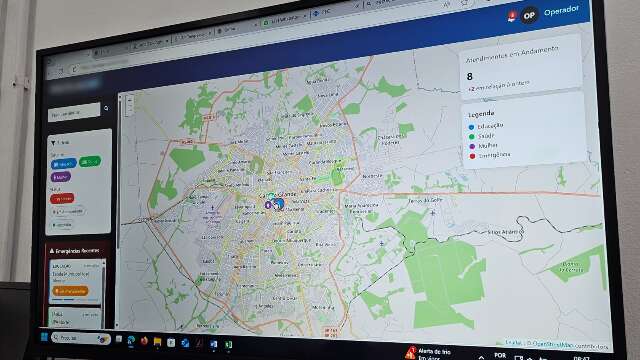
Task: Open the Windows Start menu
Action: coord(44,337)
